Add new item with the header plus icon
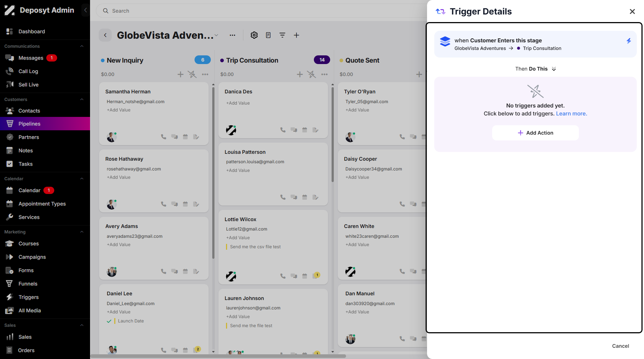This screenshot has width=644, height=359. [297, 35]
